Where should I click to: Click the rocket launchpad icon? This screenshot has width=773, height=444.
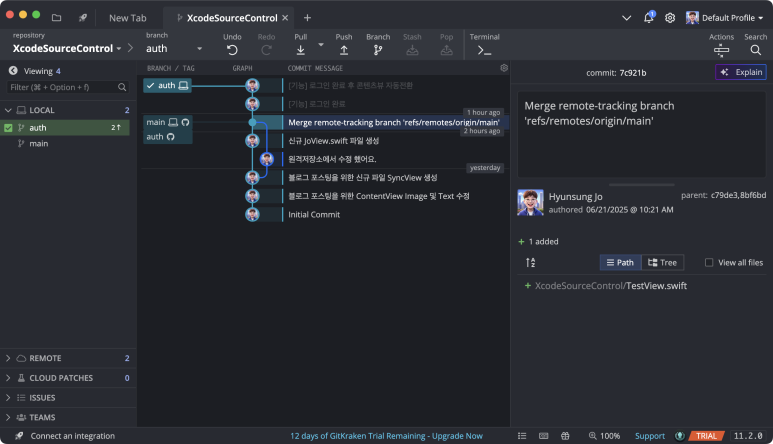coord(82,18)
